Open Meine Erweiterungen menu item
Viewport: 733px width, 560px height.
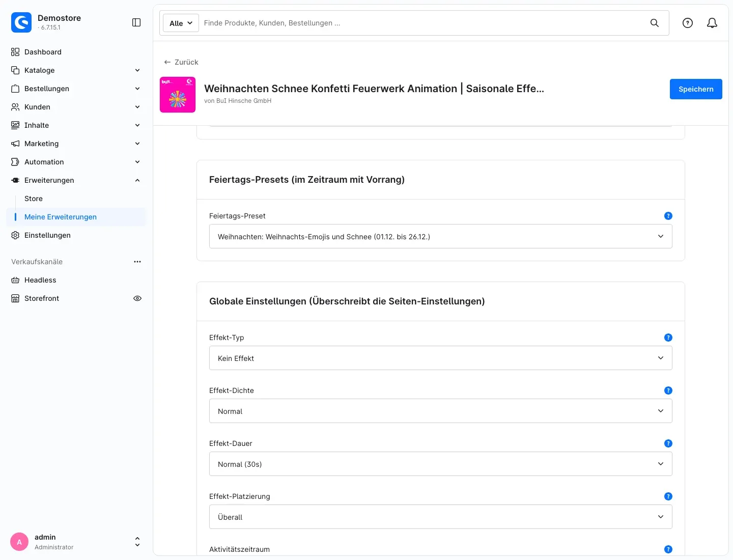[76, 217]
